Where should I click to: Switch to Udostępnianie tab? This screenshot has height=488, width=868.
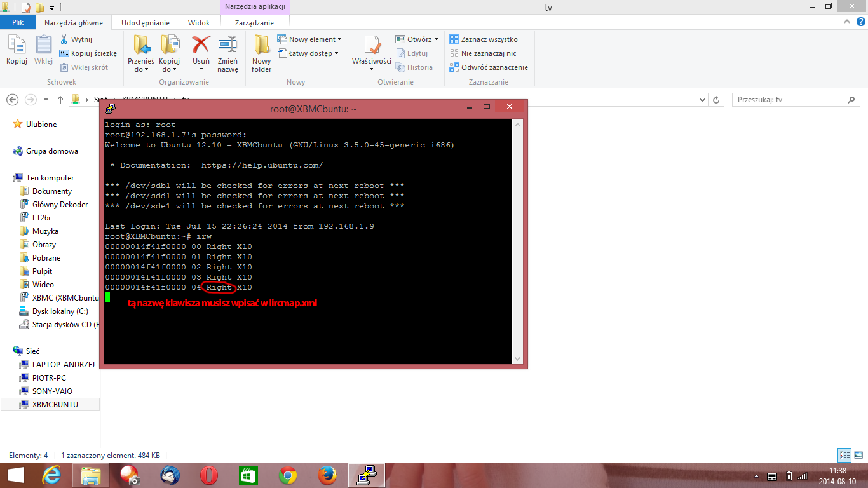(x=146, y=23)
